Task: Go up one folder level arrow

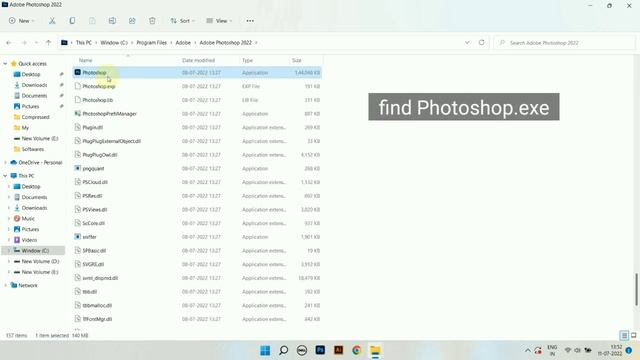Action: click(x=48, y=42)
